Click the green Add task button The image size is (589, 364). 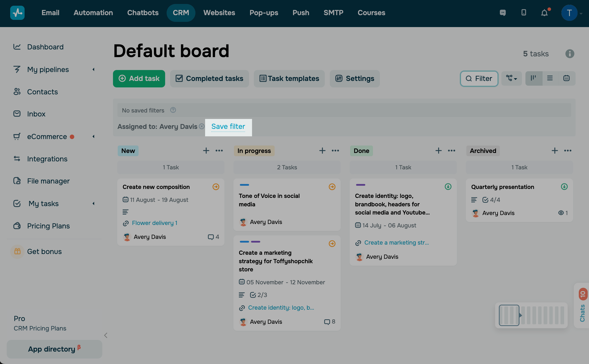click(x=139, y=78)
